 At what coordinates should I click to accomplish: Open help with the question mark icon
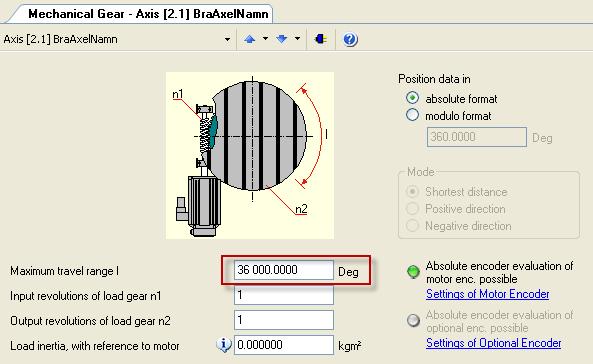(350, 39)
